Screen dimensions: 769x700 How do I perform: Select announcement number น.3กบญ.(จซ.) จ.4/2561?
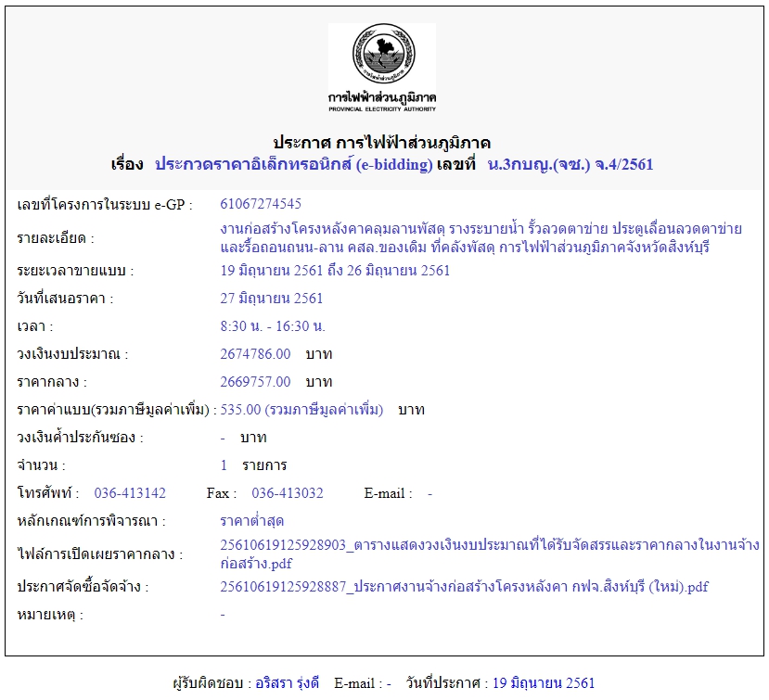click(570, 164)
